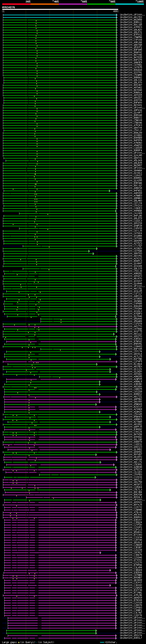Select the UniRef100_Q126D0 label
The height and width of the screenshot is (644, 146).
click(x=131, y=371)
